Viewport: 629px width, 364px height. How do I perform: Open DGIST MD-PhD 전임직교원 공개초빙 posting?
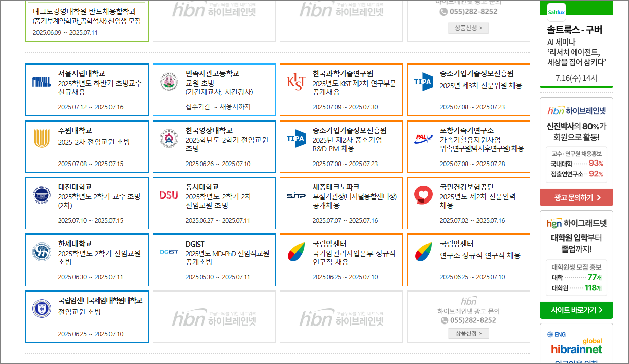click(214, 260)
